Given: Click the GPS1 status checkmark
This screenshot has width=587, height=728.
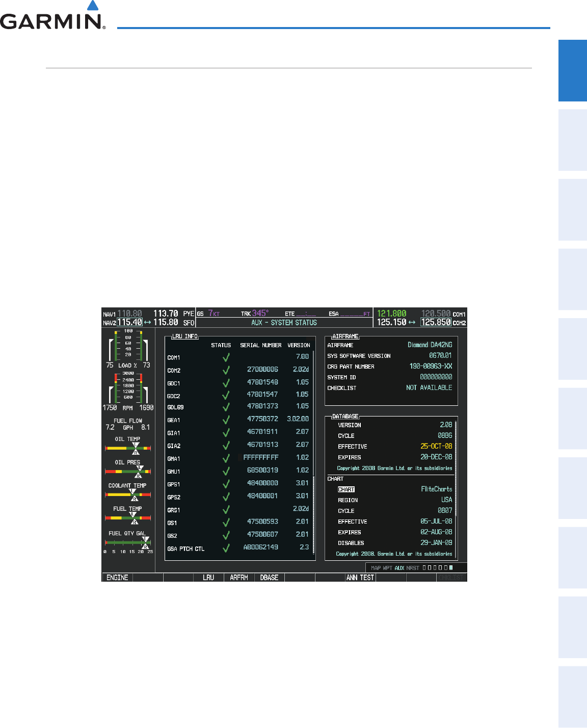Looking at the screenshot, I should click(226, 484).
